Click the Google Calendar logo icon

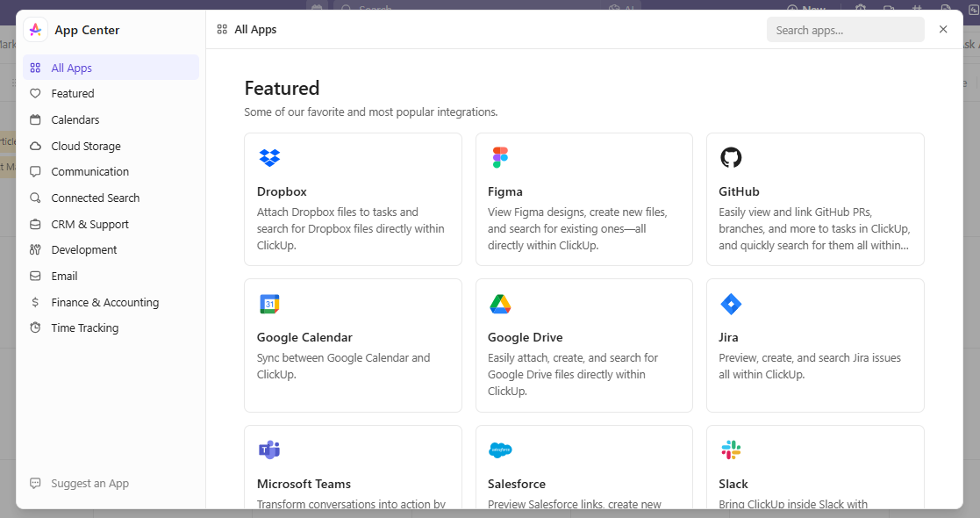coord(269,304)
